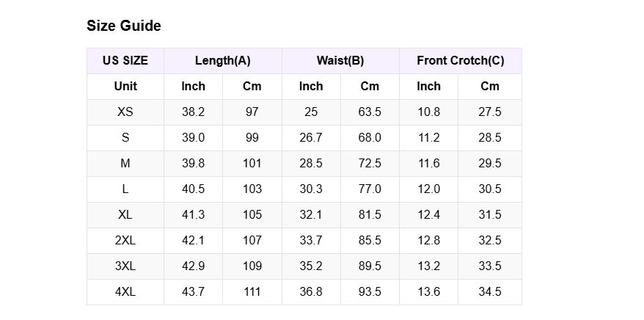Click the M size row label
The width and height of the screenshot is (644, 320).
coord(125,164)
